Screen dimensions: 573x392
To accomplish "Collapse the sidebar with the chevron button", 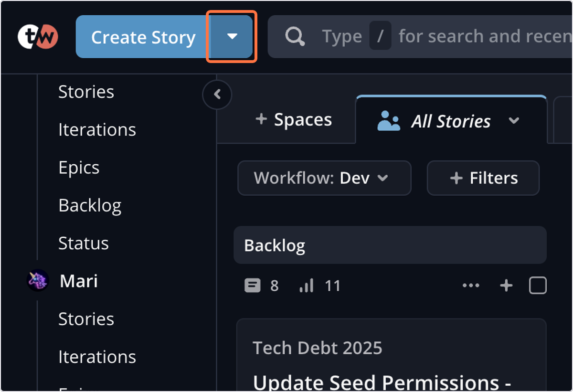I will coord(217,95).
